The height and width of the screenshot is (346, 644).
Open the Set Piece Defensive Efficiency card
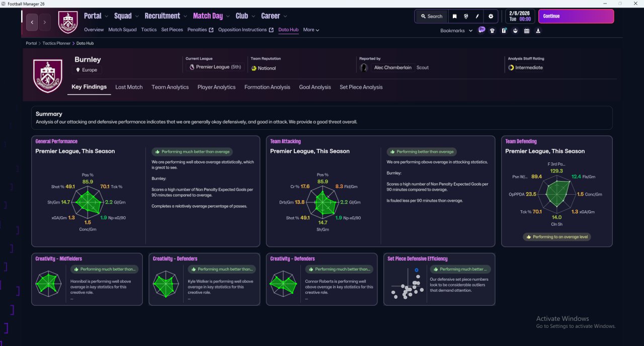(x=439, y=279)
